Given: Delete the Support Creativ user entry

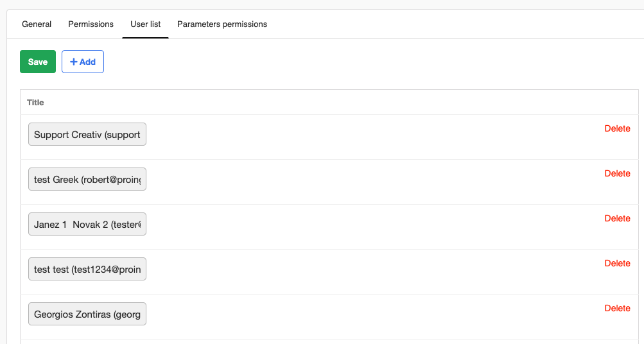Looking at the screenshot, I should click(617, 128).
